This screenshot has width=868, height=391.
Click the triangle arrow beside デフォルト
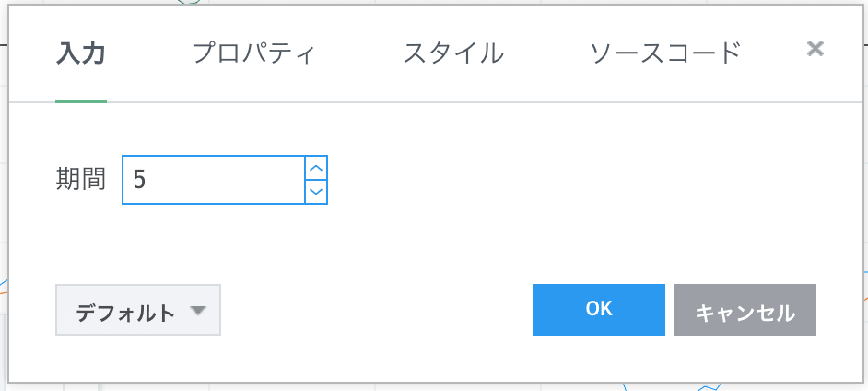click(198, 312)
